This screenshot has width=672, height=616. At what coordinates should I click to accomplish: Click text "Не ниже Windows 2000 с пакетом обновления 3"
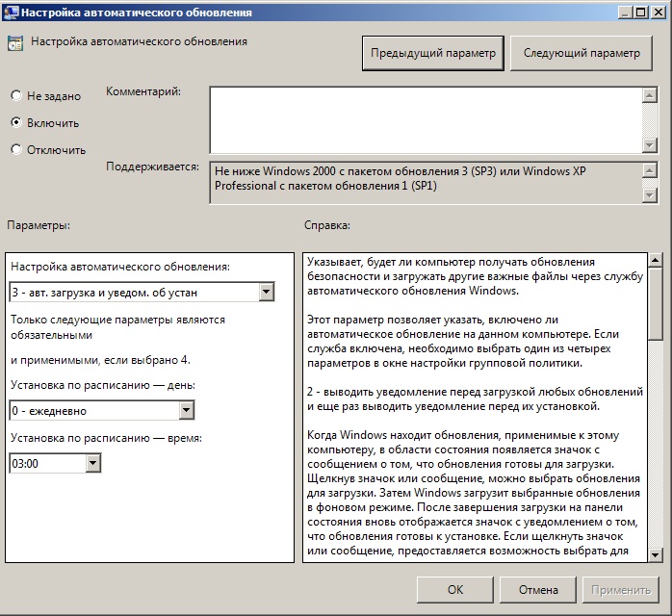[341, 171]
